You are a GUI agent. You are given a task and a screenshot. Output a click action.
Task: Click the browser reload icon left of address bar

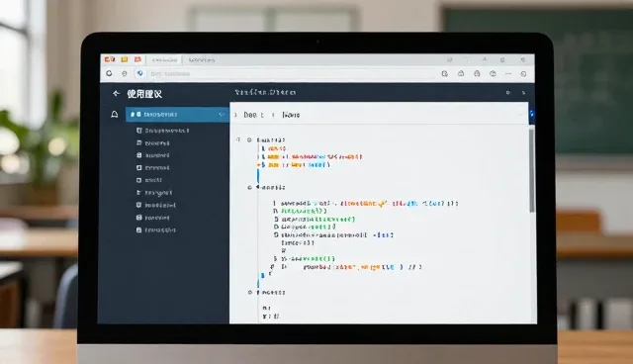(109, 73)
